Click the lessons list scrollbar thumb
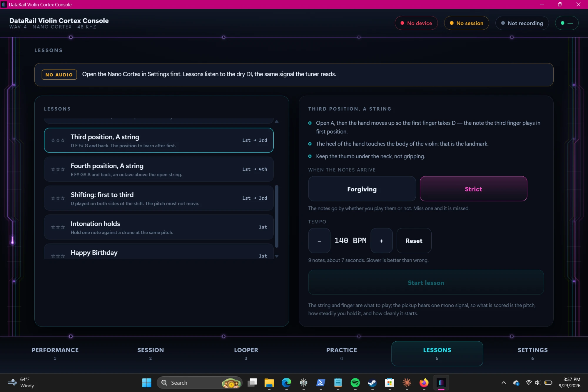 276,216
